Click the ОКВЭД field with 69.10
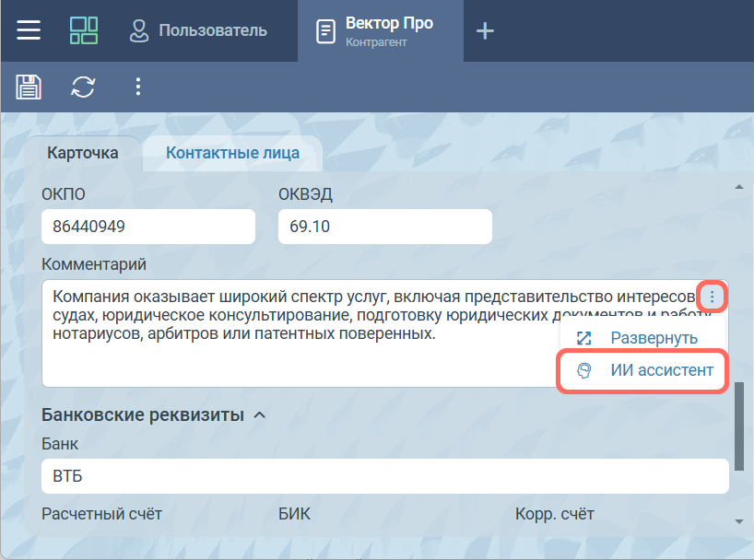This screenshot has height=560, width=754. [x=384, y=227]
